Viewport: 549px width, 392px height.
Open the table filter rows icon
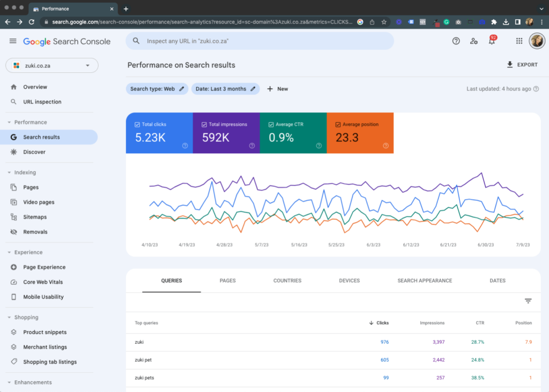pyautogui.click(x=528, y=301)
